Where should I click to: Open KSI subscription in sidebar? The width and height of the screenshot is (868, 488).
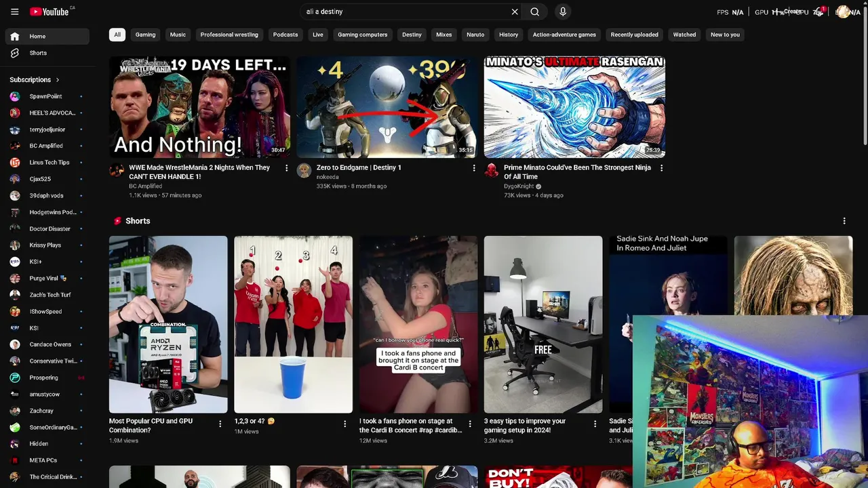point(47,328)
